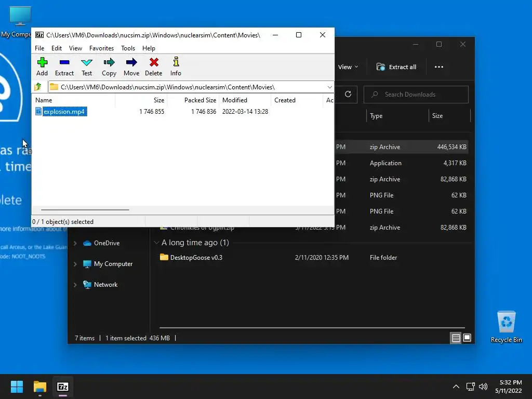The width and height of the screenshot is (532, 399).
Task: Click the 7-Zip horizontal scrollbar
Action: click(85, 210)
